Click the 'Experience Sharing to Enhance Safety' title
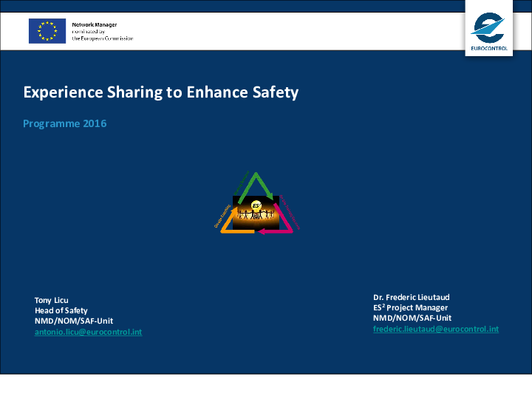532x399 pixels. (x=160, y=92)
